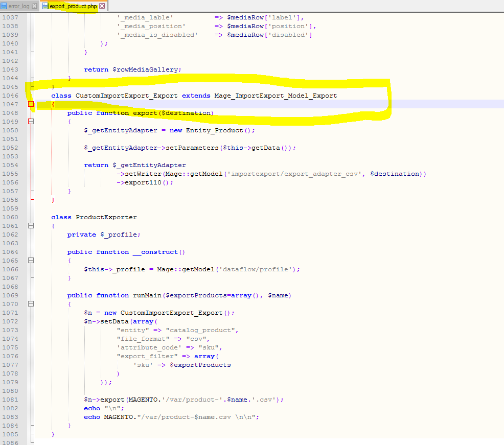The height and width of the screenshot is (445, 504).
Task: Close the error_log tab
Action: 34,6
